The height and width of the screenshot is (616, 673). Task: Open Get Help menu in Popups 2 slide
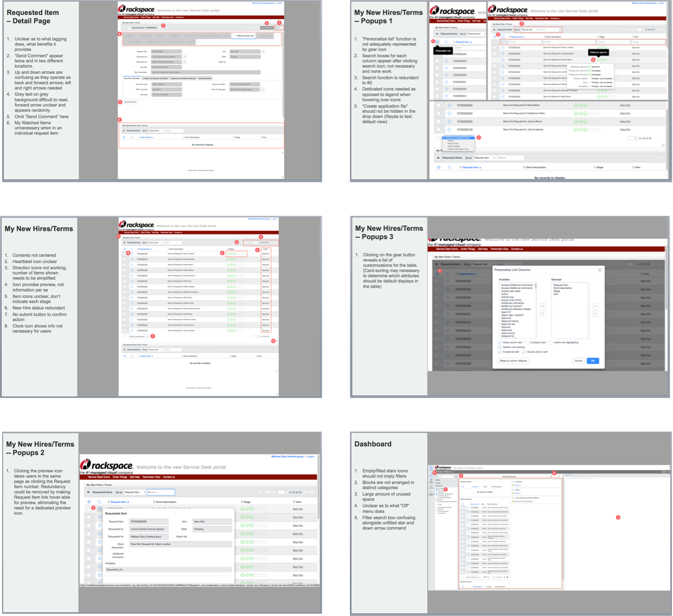135,477
